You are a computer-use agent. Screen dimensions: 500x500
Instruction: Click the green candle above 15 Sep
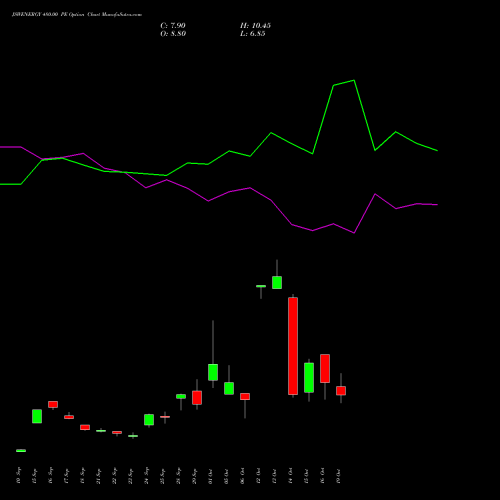point(37,416)
